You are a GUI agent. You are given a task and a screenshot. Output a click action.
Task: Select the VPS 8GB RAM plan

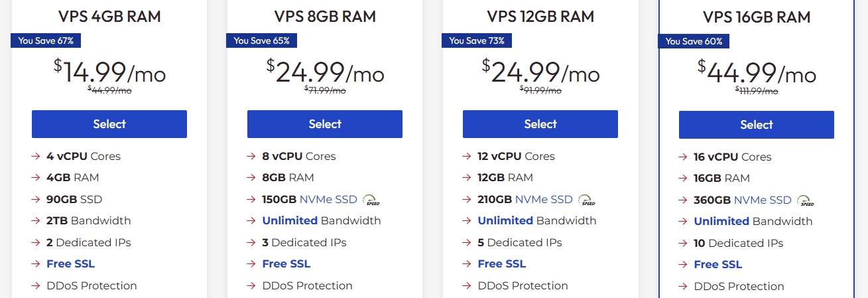[x=325, y=124]
